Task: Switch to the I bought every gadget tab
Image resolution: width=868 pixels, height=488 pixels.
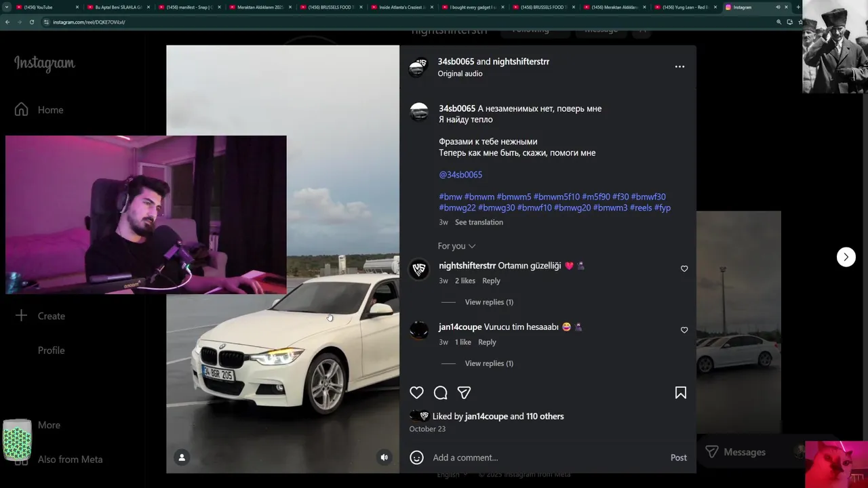Action: [x=473, y=7]
